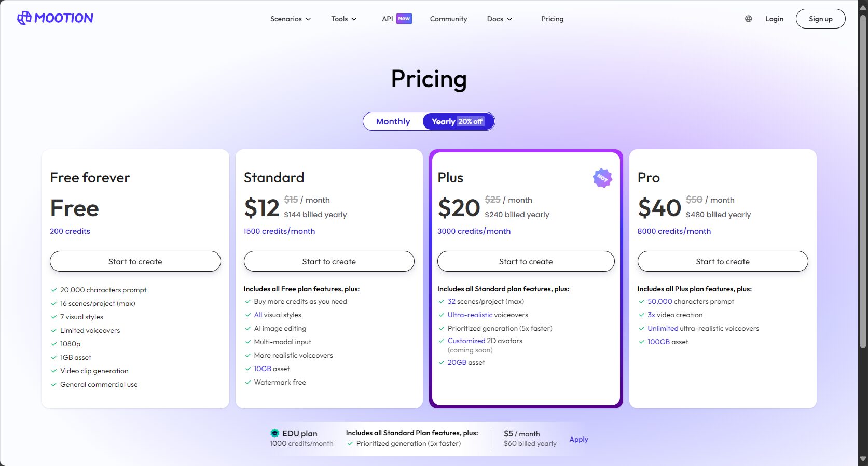Screen dimensions: 868x466
Task: Switch billing to Monthly
Action: pos(393,121)
